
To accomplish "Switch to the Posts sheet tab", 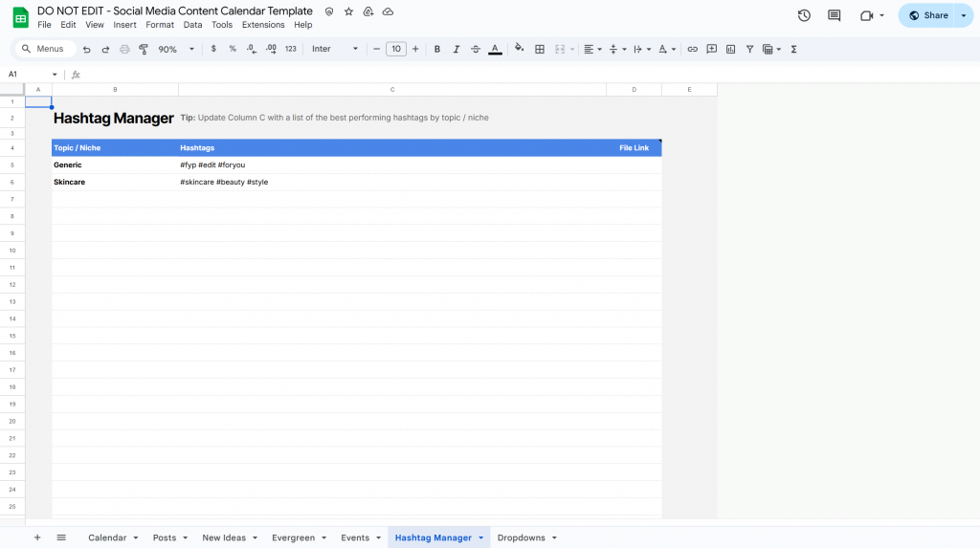I will point(165,537).
